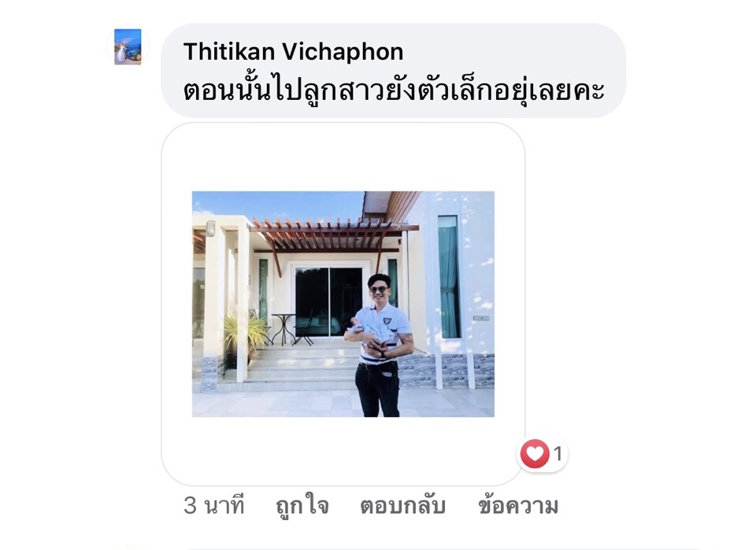756x550 pixels.
Task: Open Thitikan Vichaphon's profile picture avatar
Action: (x=128, y=46)
